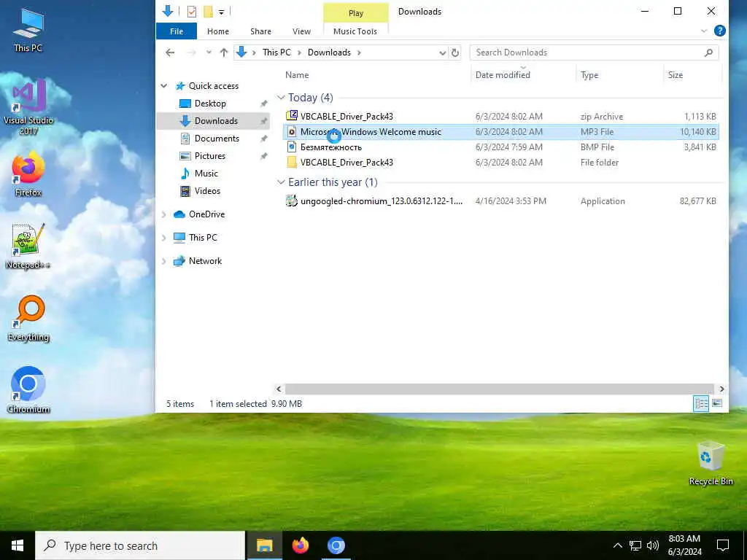Switch to Details view layout icon
This screenshot has height=560, width=747.
[x=701, y=404]
